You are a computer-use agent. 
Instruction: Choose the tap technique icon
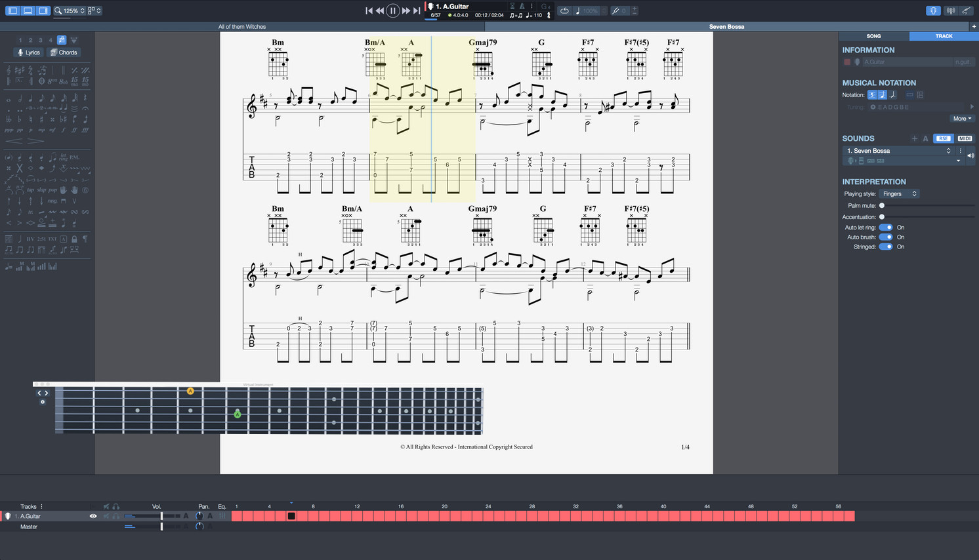30,190
